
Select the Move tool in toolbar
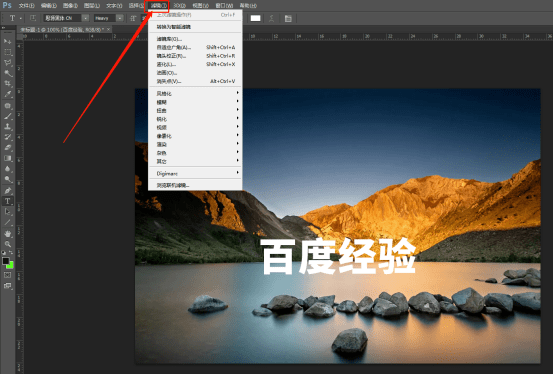(x=7, y=42)
